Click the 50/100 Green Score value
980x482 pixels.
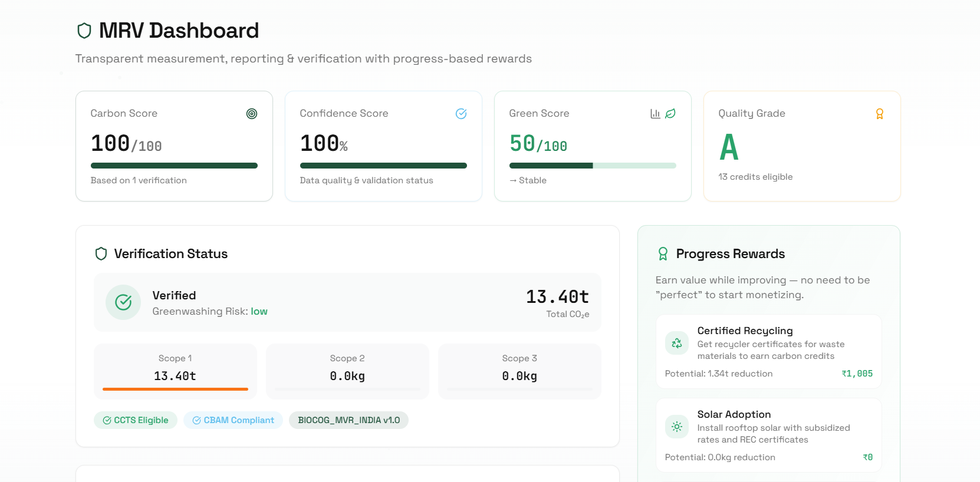pyautogui.click(x=538, y=144)
